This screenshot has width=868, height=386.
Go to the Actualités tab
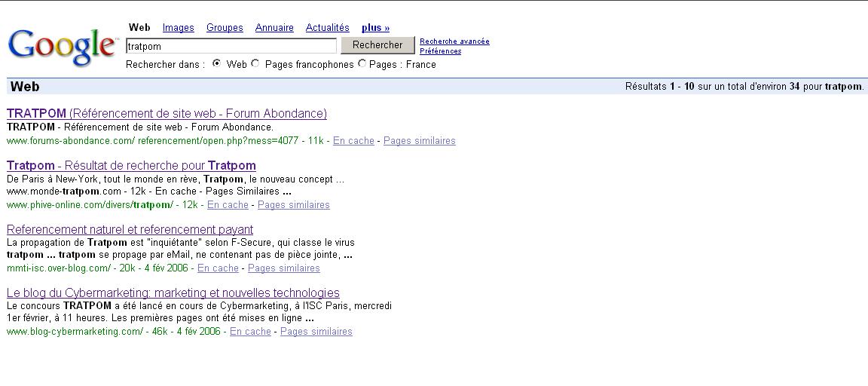pos(328,28)
